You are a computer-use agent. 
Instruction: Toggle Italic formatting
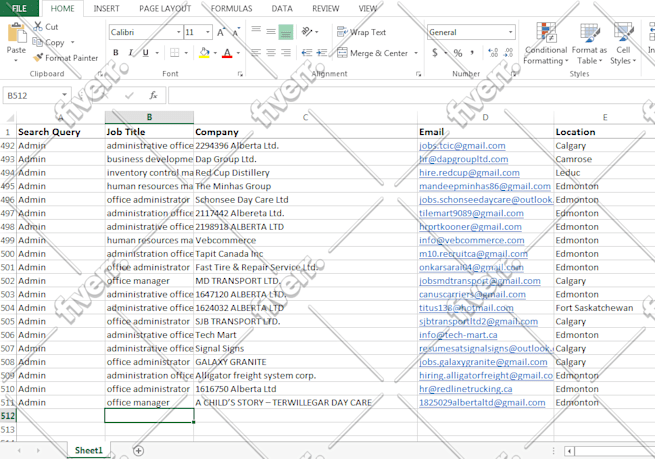131,53
